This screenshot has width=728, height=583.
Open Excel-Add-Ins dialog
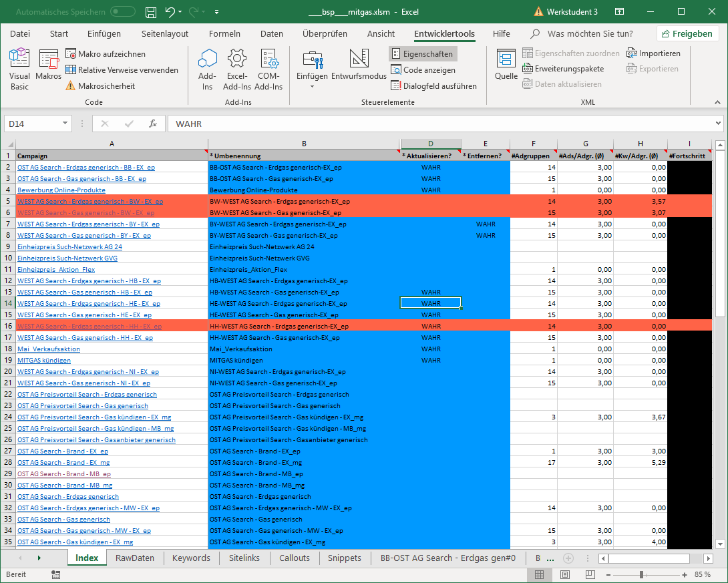(237, 69)
